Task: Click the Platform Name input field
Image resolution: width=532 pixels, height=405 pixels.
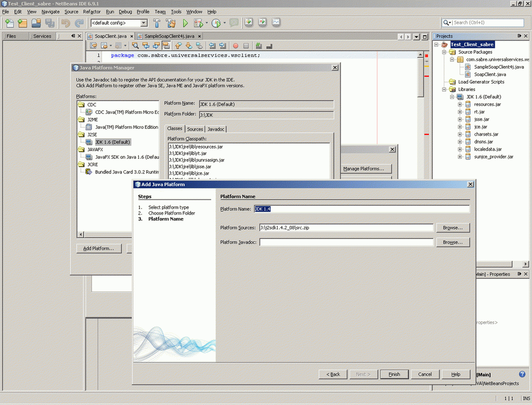Action: [x=362, y=209]
